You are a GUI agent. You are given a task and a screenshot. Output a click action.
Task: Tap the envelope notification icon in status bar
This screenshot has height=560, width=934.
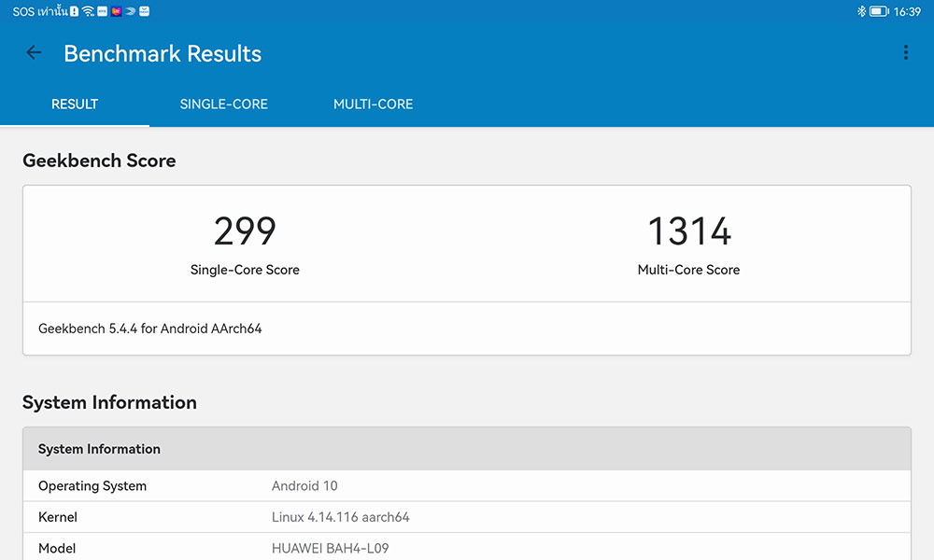point(144,11)
